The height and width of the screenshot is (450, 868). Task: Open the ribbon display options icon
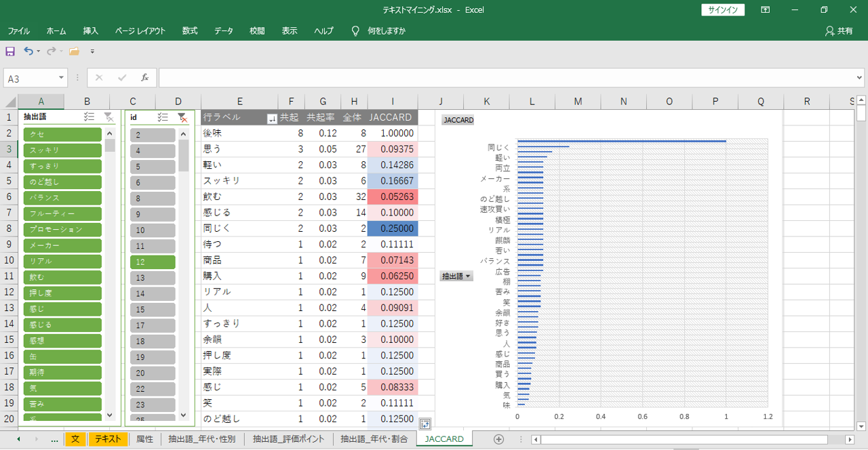(765, 10)
